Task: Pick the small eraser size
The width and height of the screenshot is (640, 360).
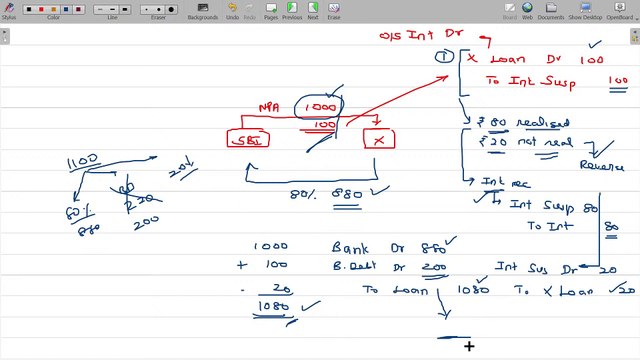Action: coord(147,9)
